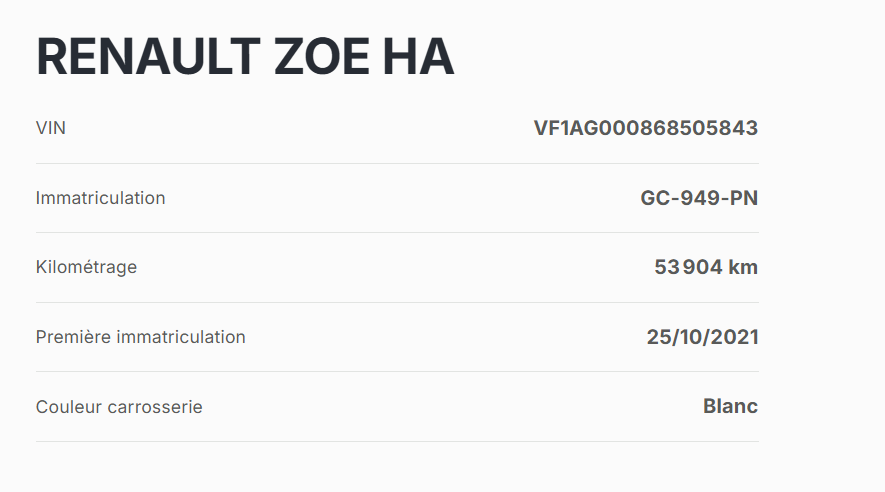This screenshot has height=492, width=885.
Task: Click the letters HA in the heading
Action: tap(418, 59)
